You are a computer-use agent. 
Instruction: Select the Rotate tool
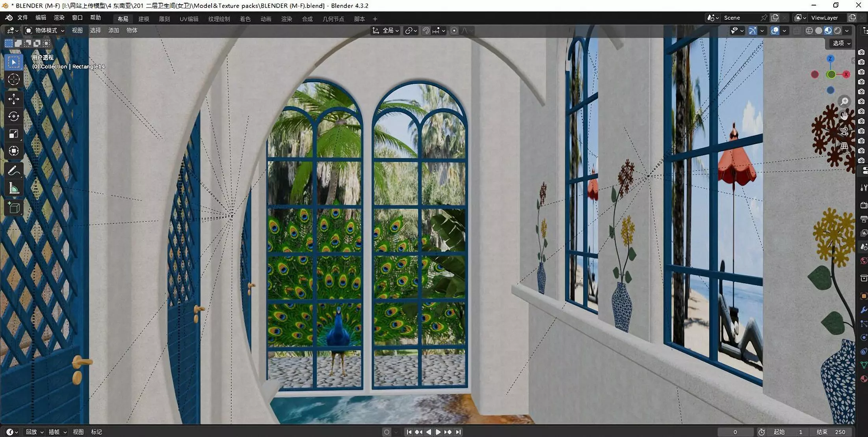[13, 116]
